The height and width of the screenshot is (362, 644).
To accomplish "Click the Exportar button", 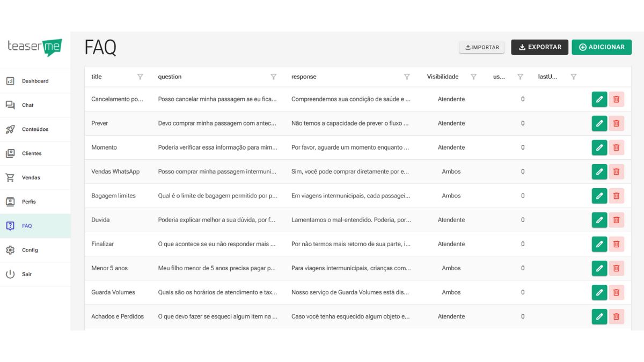I will click(539, 47).
